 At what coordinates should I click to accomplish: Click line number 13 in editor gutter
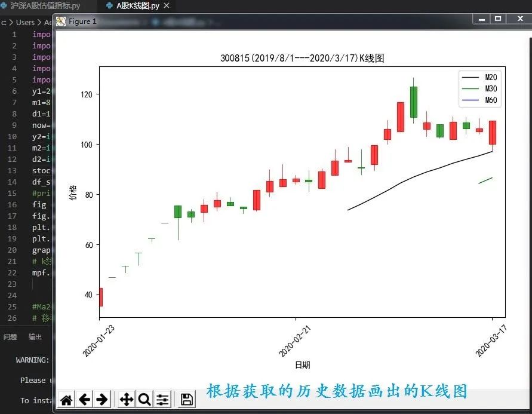pos(12,170)
